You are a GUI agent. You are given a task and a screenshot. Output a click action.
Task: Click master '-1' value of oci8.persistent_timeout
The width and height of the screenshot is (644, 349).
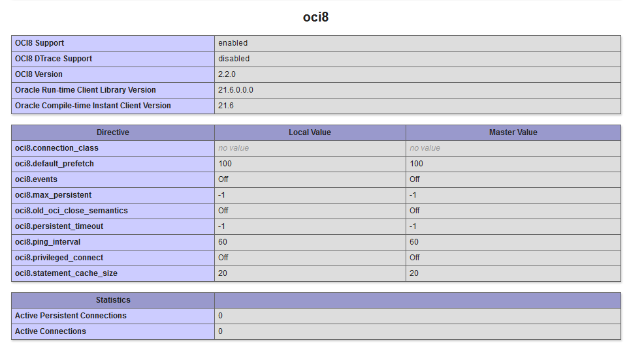[413, 226]
